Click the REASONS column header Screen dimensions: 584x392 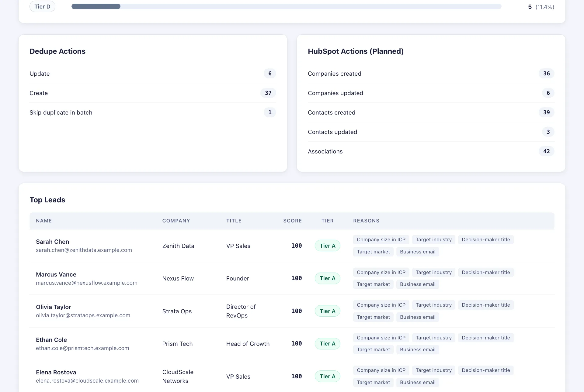pos(366,221)
